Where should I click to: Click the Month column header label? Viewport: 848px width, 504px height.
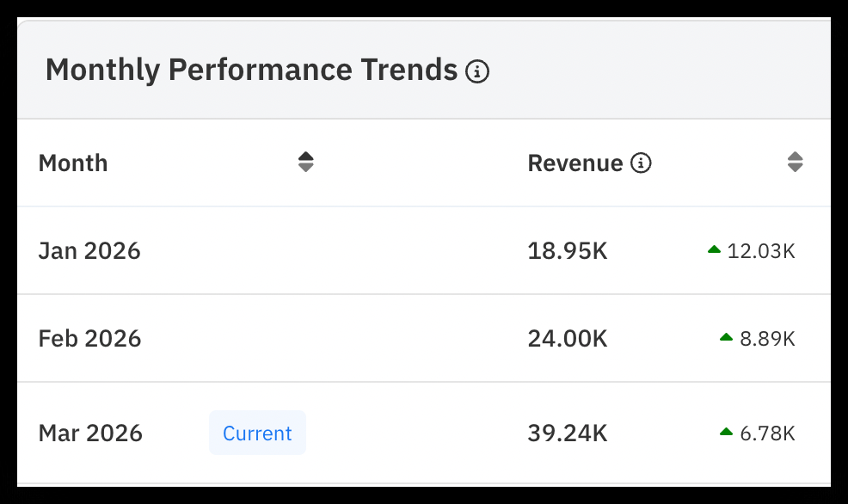[x=73, y=163]
